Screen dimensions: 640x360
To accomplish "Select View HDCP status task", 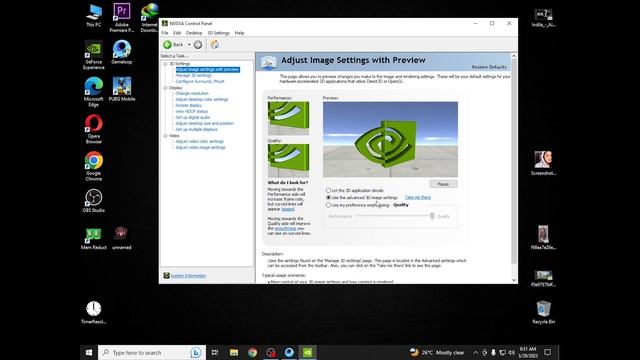I will point(192,111).
